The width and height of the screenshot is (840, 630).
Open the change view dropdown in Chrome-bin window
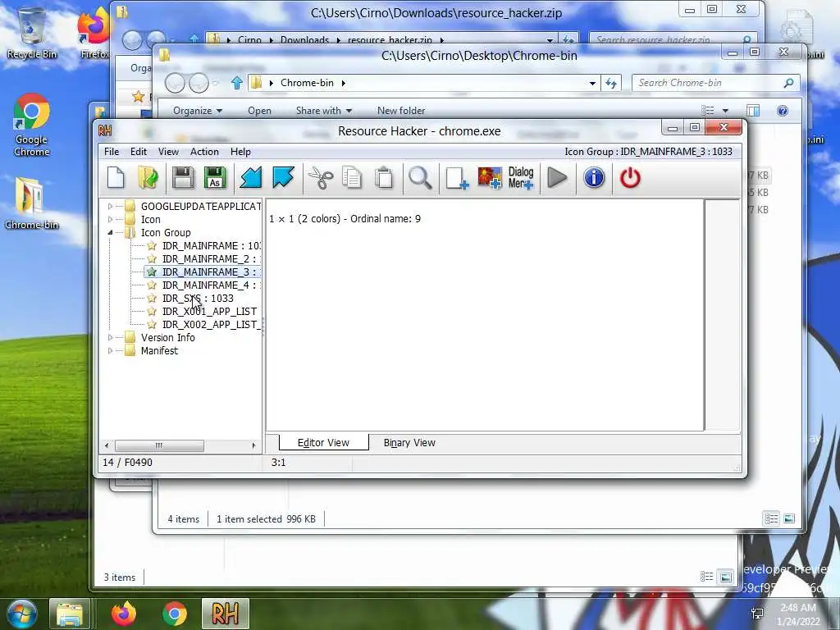pos(725,111)
